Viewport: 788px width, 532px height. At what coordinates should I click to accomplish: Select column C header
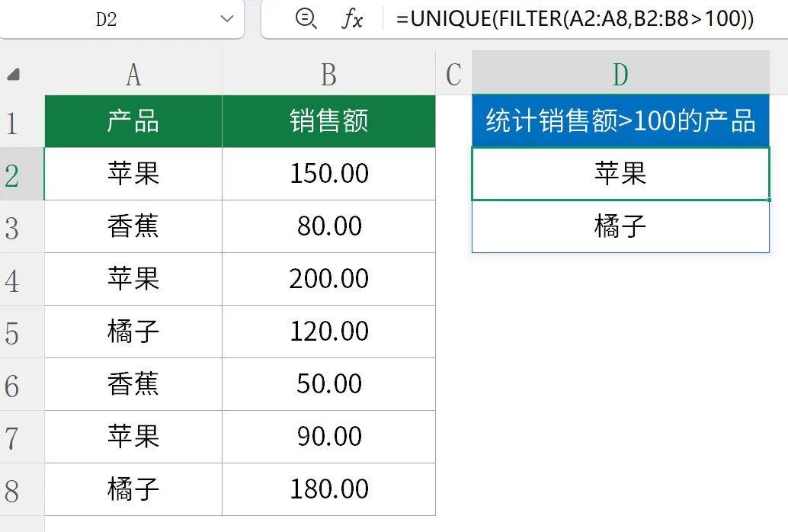click(x=453, y=75)
